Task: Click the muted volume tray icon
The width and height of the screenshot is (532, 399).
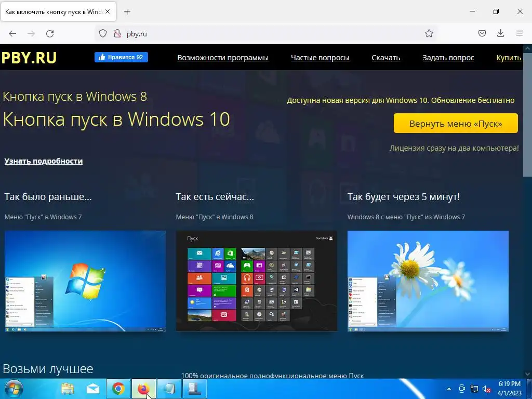Action: click(486, 389)
